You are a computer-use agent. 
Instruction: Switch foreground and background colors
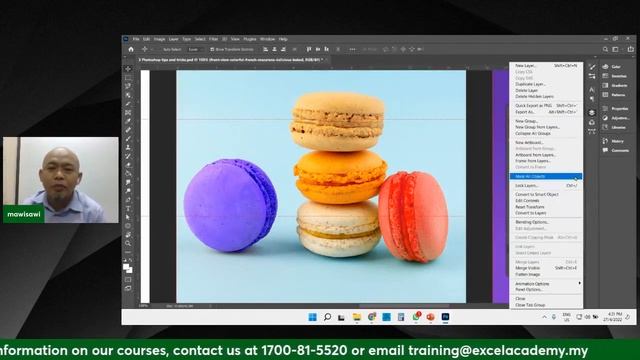coord(130,260)
